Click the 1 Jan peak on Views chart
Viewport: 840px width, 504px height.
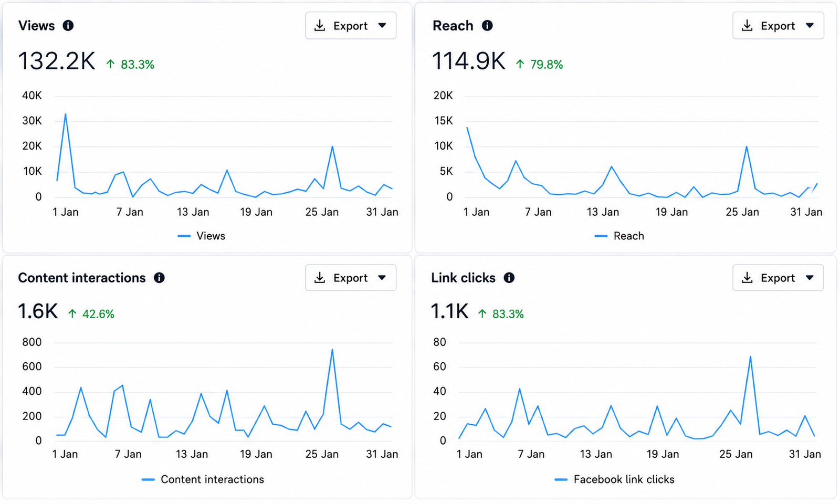click(66, 114)
